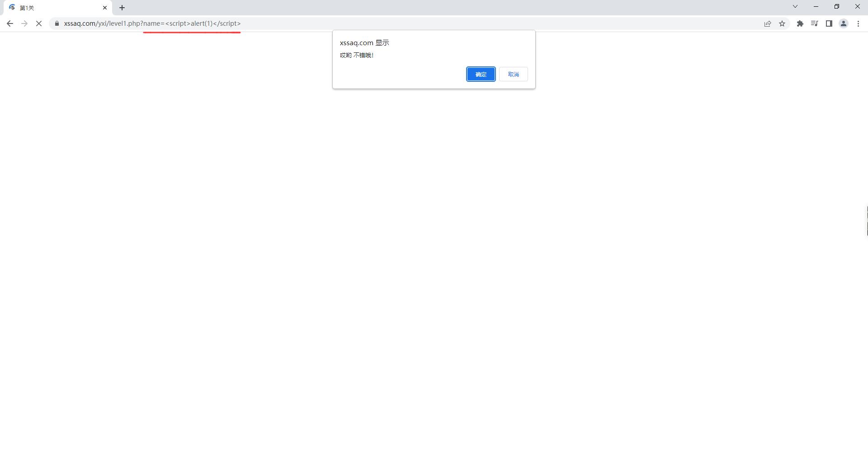Image resolution: width=868 pixels, height=469 pixels.
Task: Click the 'xssaq.com 显示' dialog title
Action: pos(364,43)
